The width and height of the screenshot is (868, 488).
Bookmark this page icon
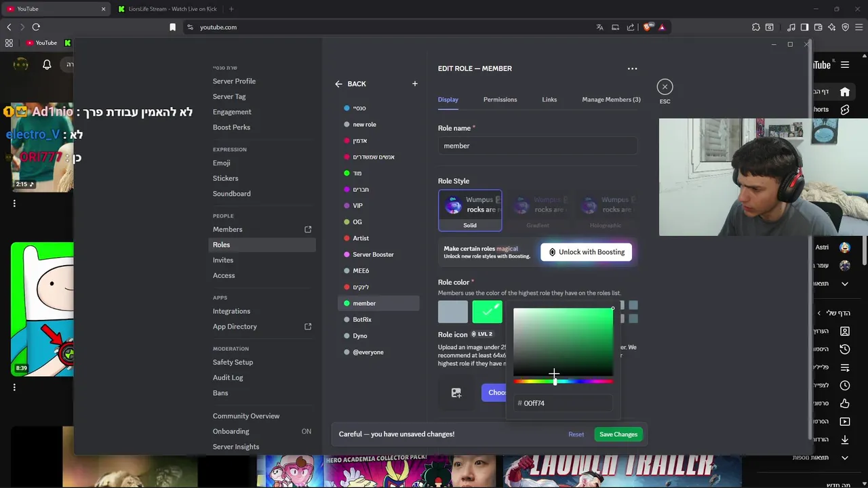pyautogui.click(x=172, y=27)
